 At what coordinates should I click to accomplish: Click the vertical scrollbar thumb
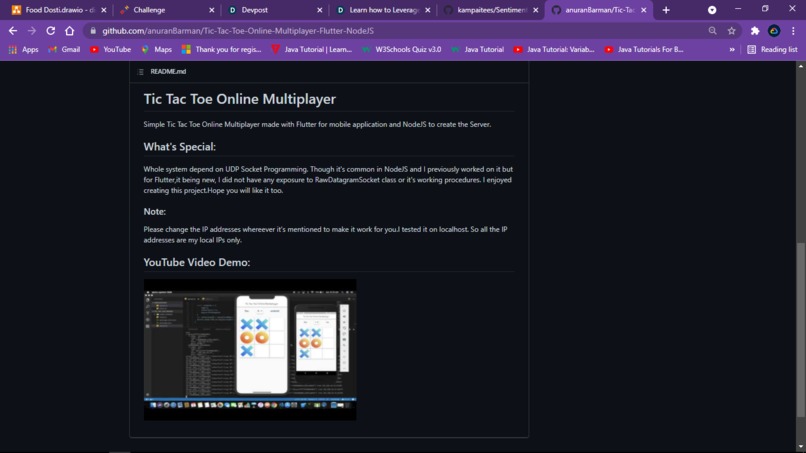(x=800, y=329)
